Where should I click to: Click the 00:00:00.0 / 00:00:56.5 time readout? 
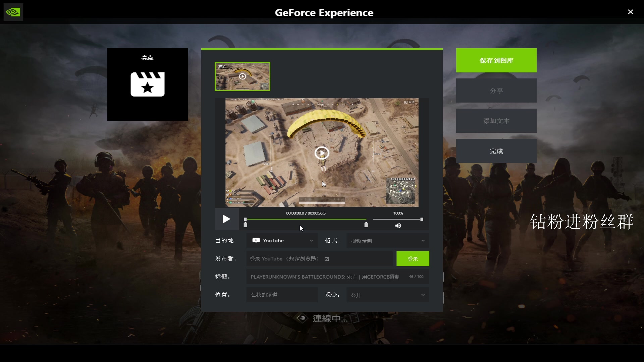point(306,213)
